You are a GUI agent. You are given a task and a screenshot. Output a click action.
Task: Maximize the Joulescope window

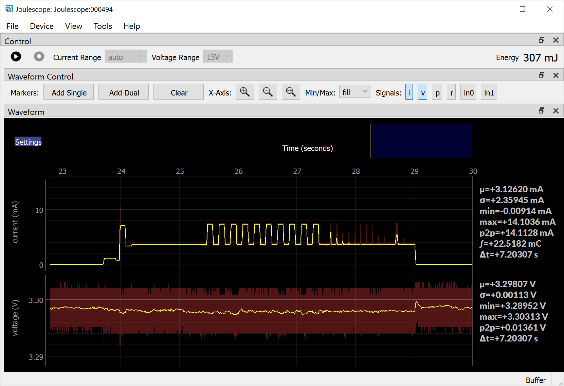point(522,9)
